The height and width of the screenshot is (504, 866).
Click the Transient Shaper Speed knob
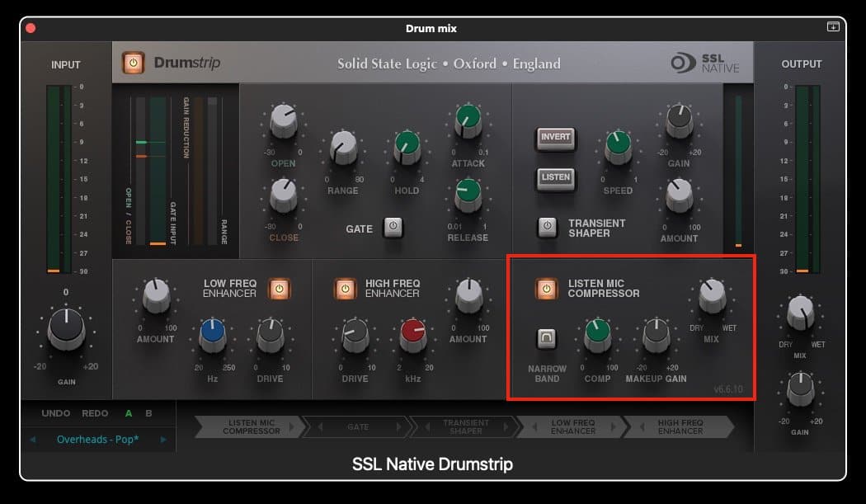(618, 148)
